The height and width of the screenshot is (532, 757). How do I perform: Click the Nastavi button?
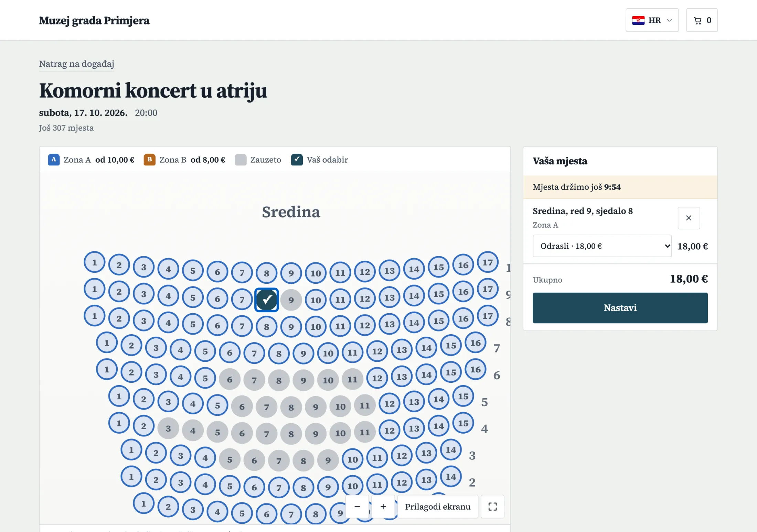click(x=620, y=308)
